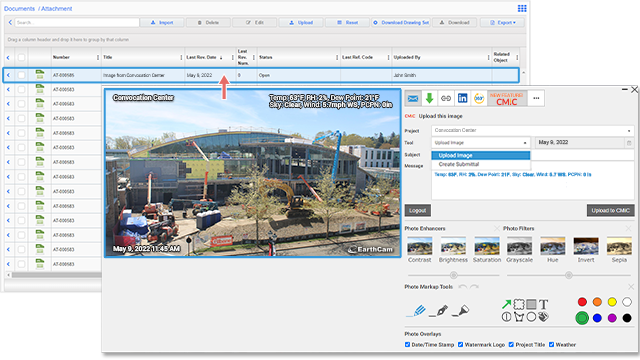The height and width of the screenshot is (360, 640).
Task: Click the Upload to CMiC button
Action: (x=610, y=211)
